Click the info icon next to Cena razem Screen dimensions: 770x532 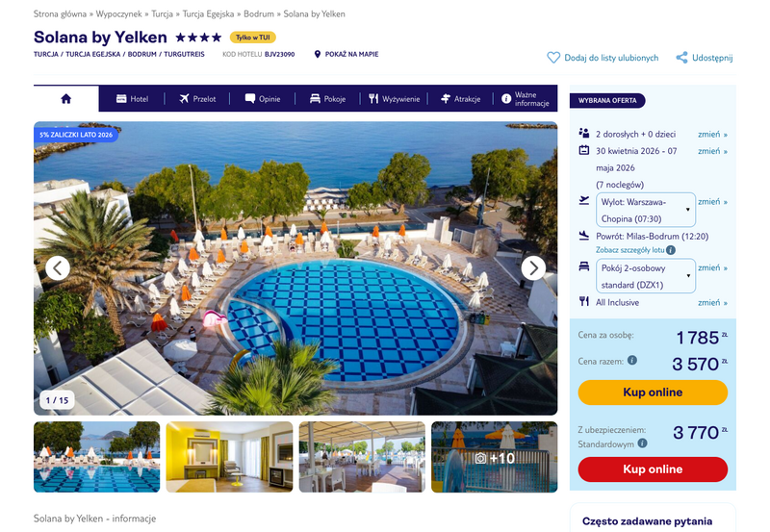coord(632,360)
